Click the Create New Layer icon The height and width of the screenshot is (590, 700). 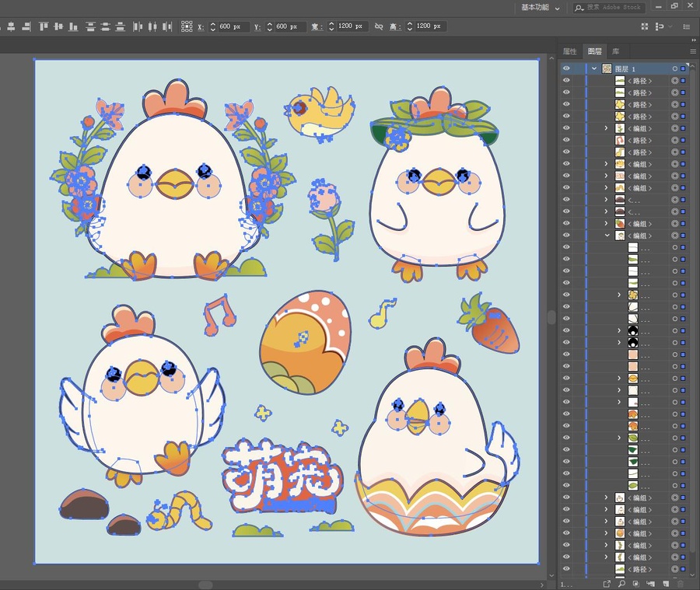666,584
